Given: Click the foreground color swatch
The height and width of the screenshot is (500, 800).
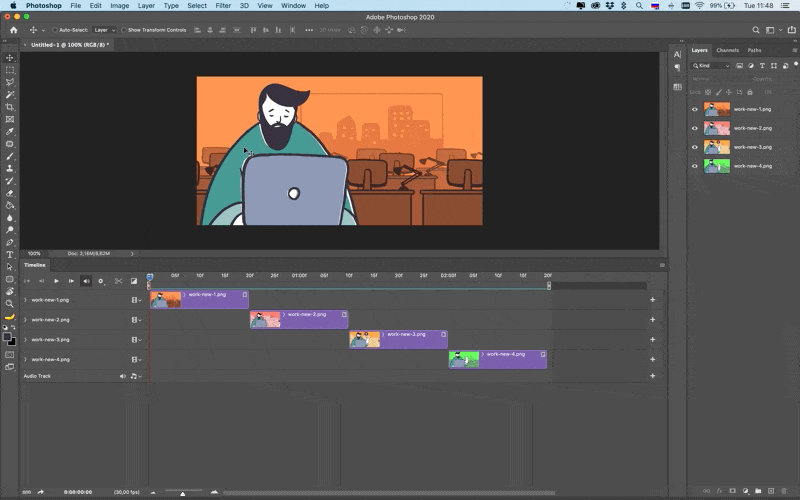Looking at the screenshot, I should [7, 337].
